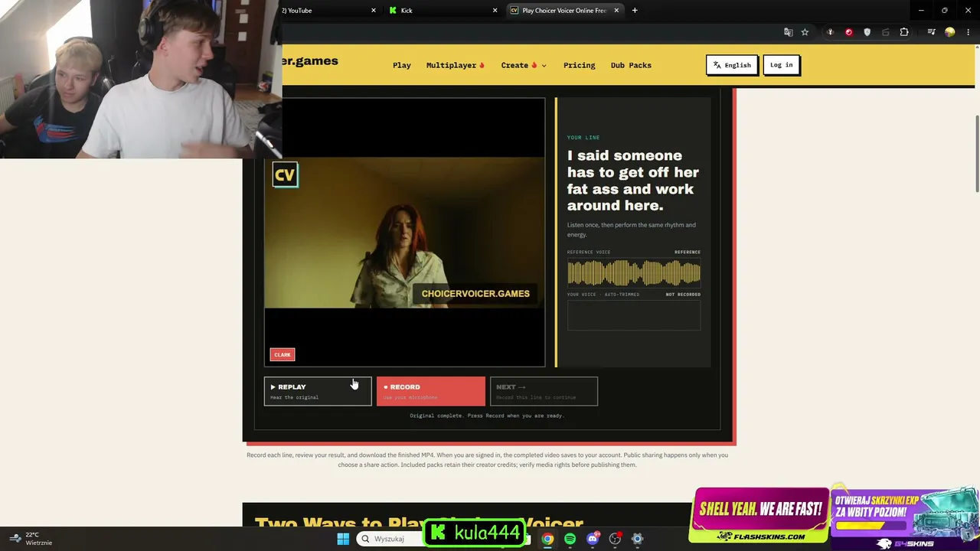Image resolution: width=980 pixels, height=551 pixels.
Task: Open Chrome from the taskbar
Action: pyautogui.click(x=547, y=539)
